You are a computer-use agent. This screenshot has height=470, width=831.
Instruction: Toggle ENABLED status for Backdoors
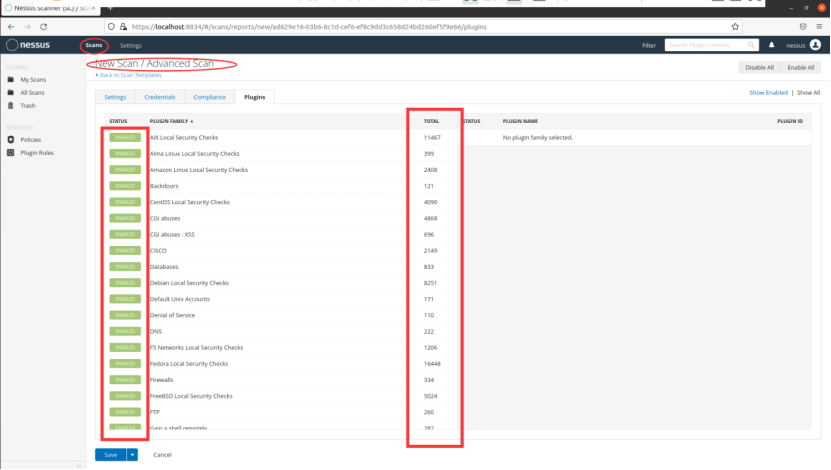125,186
